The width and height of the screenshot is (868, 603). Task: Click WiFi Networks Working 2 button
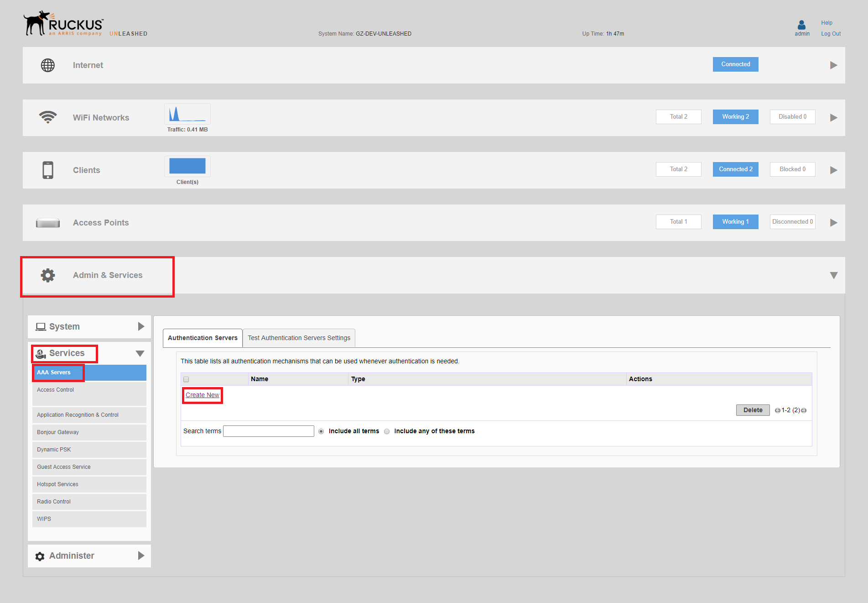click(736, 117)
